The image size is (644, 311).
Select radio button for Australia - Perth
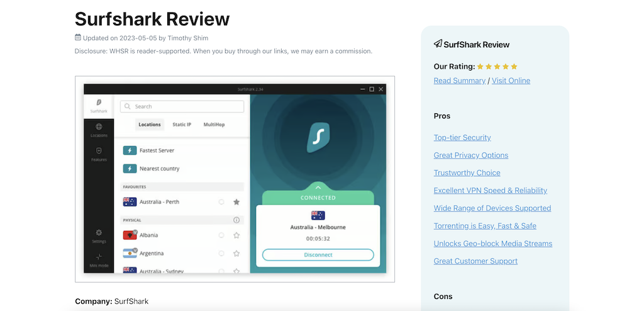(221, 202)
